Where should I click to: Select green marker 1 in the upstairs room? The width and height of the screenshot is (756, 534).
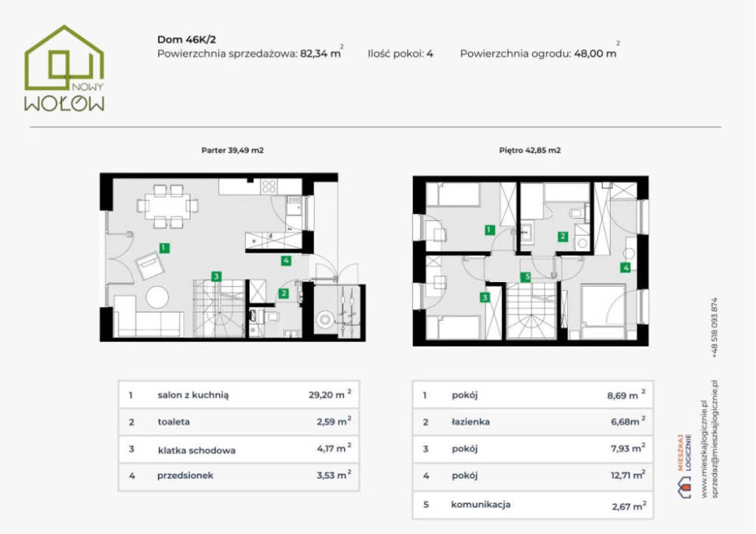tap(489, 230)
